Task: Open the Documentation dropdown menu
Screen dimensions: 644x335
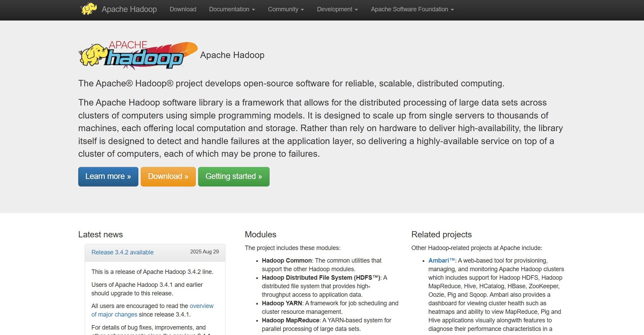Action: click(x=232, y=9)
